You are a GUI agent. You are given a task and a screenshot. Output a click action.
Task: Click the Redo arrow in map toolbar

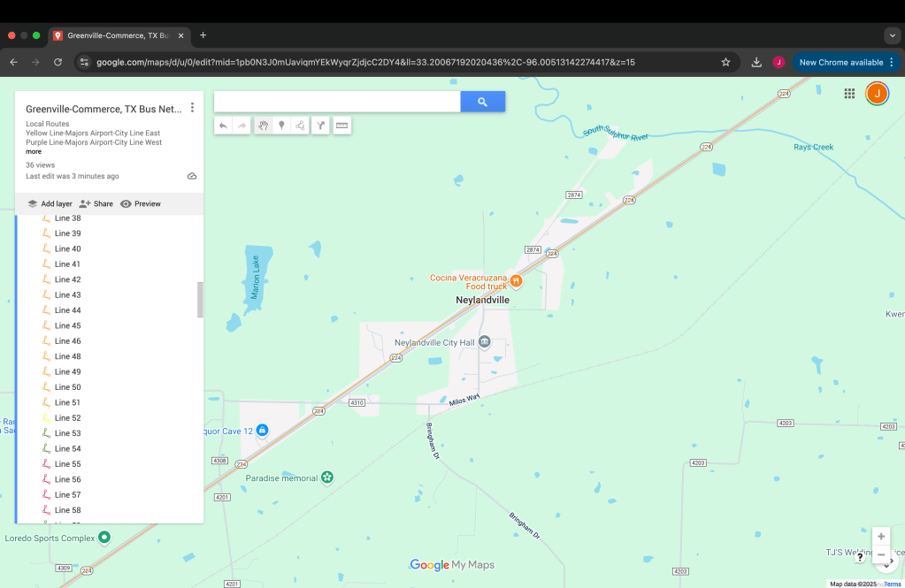coord(242,126)
